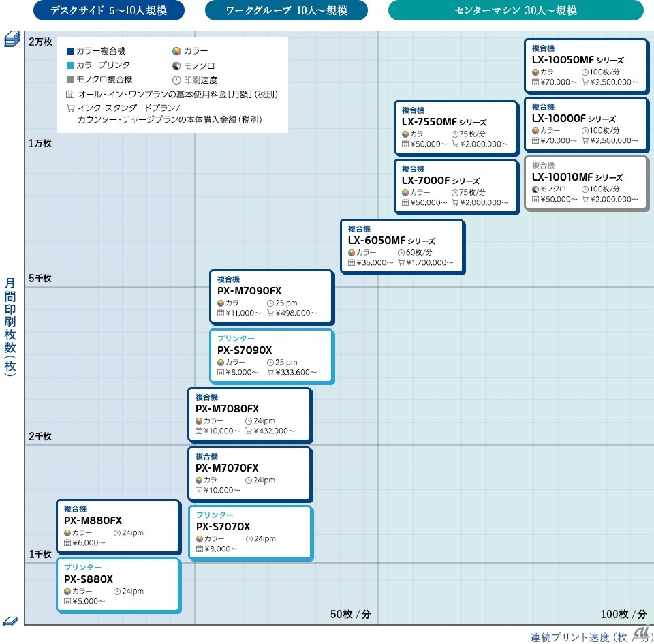Click the PX-S7090X model name
Image resolution: width=654 pixels, height=644 pixels.
(x=245, y=350)
